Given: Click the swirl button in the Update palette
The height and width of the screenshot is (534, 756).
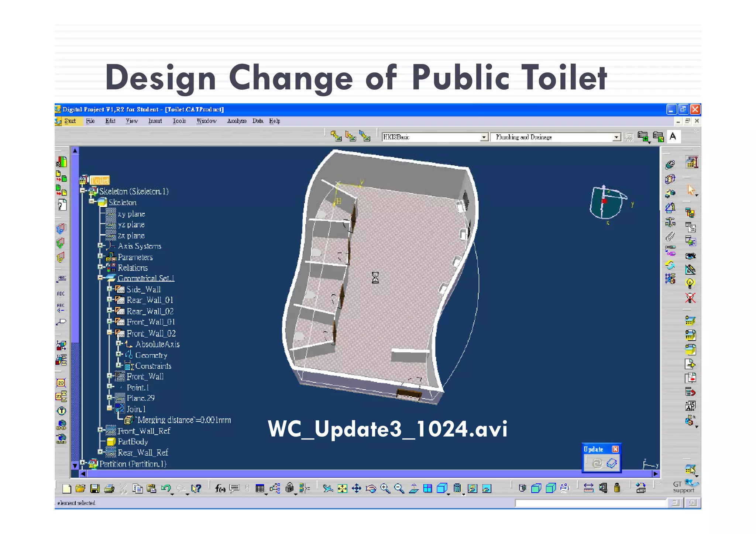Looking at the screenshot, I should point(597,463).
